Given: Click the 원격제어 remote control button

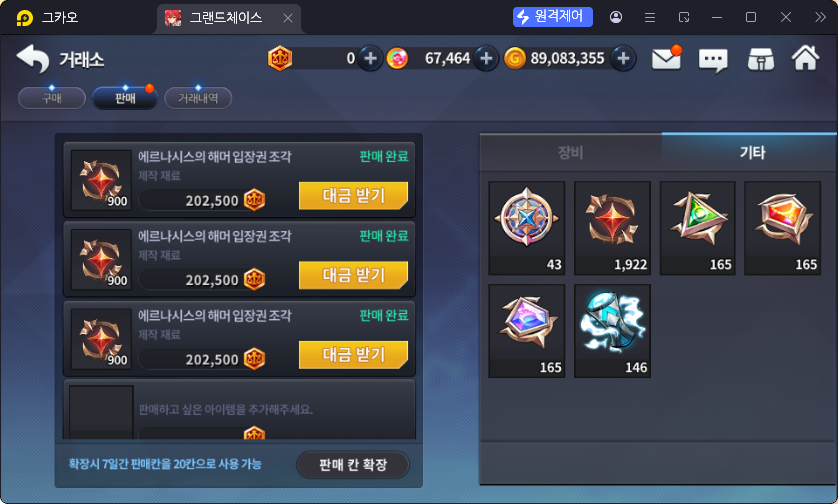Looking at the screenshot, I should (x=553, y=17).
